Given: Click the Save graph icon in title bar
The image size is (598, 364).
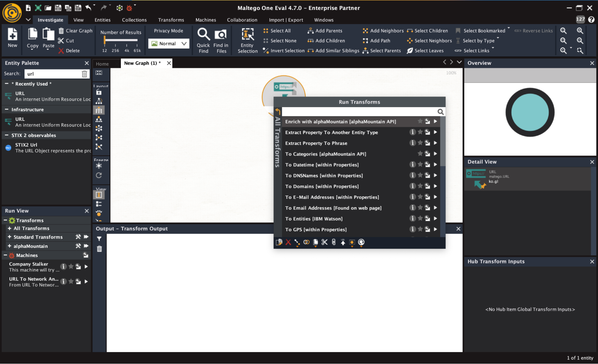Looking at the screenshot, I should (x=58, y=8).
